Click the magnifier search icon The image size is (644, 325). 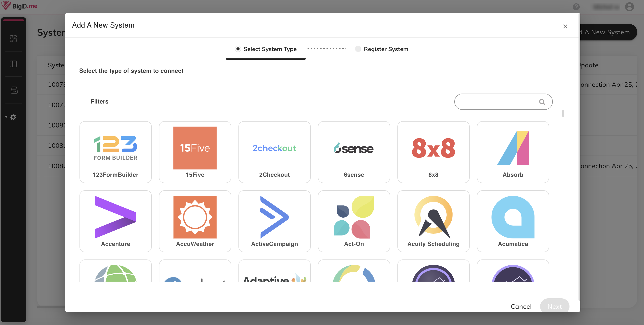click(542, 101)
